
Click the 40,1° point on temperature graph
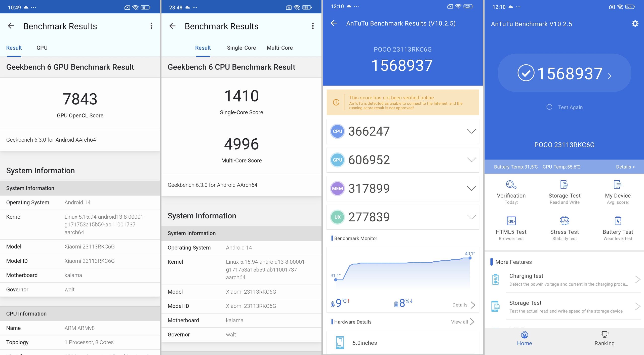point(470,258)
